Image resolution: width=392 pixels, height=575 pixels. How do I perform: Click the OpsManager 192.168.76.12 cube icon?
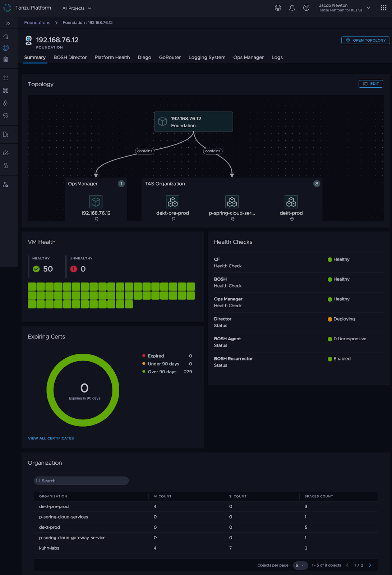pyautogui.click(x=96, y=202)
